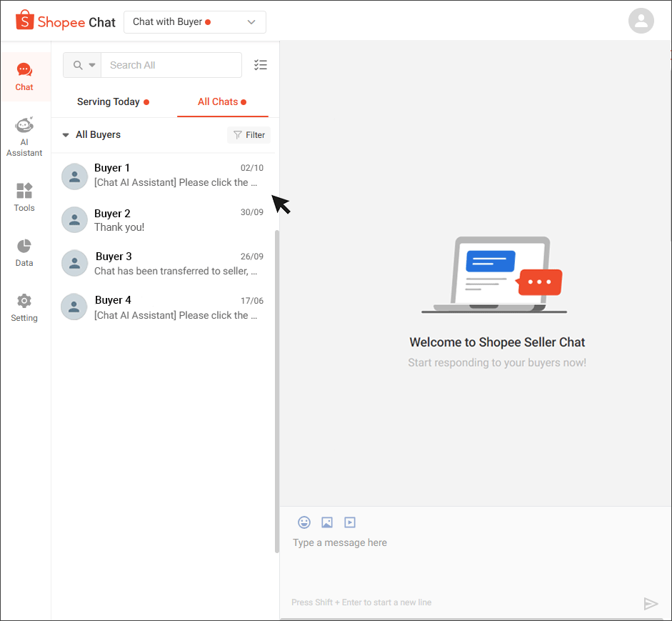
Task: Click the multi-select chat list icon
Action: [x=261, y=64]
